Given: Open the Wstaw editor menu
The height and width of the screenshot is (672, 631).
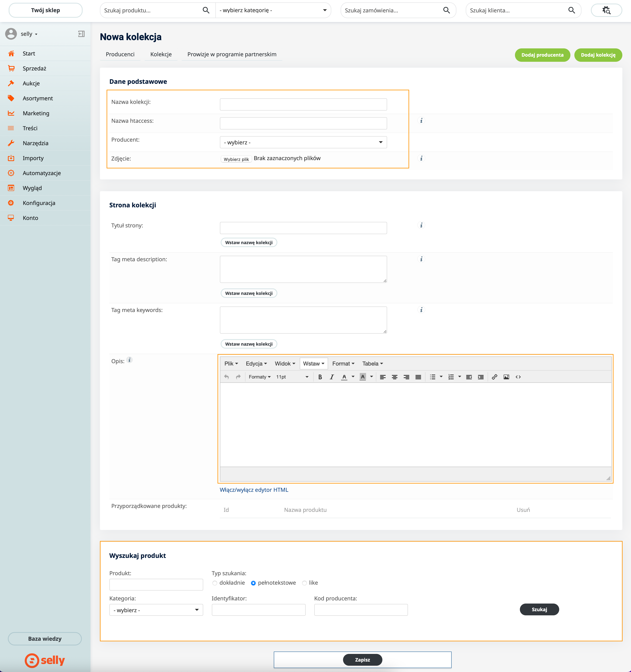Looking at the screenshot, I should pyautogui.click(x=313, y=364).
